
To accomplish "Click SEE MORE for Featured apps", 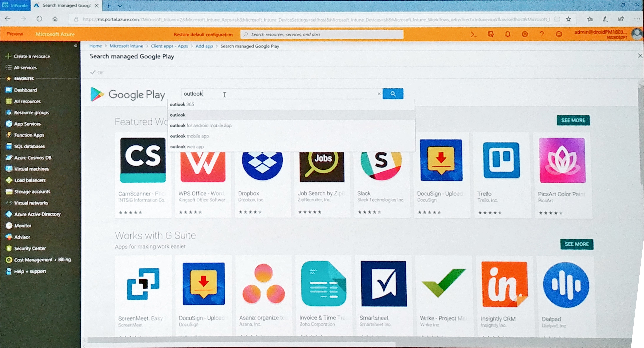I will click(573, 121).
